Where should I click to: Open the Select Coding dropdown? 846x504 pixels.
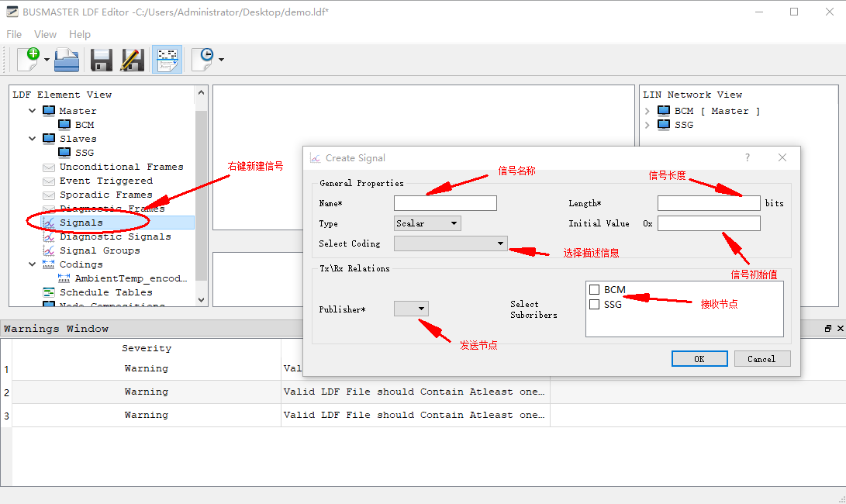click(451, 243)
